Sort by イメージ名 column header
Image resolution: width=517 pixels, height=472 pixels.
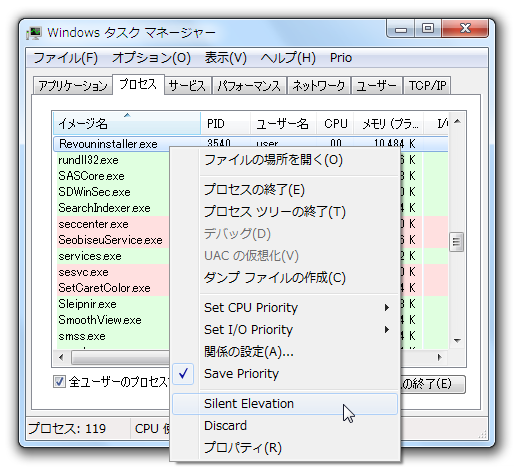coord(127,124)
